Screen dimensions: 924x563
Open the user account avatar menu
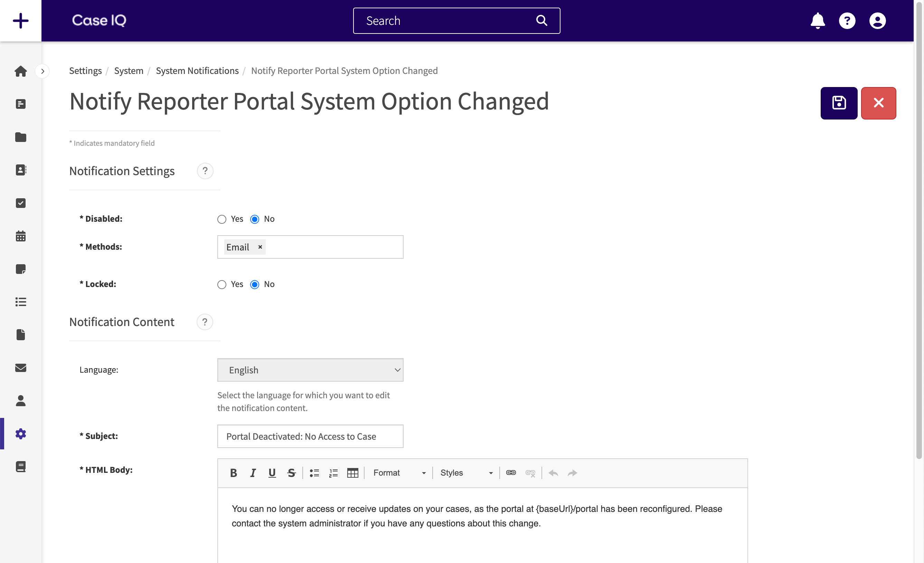click(877, 21)
